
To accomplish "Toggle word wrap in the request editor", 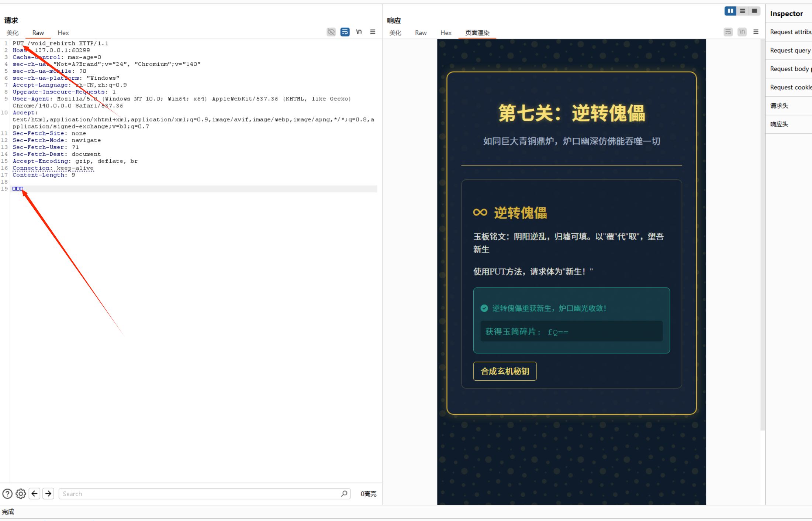I will click(x=345, y=32).
